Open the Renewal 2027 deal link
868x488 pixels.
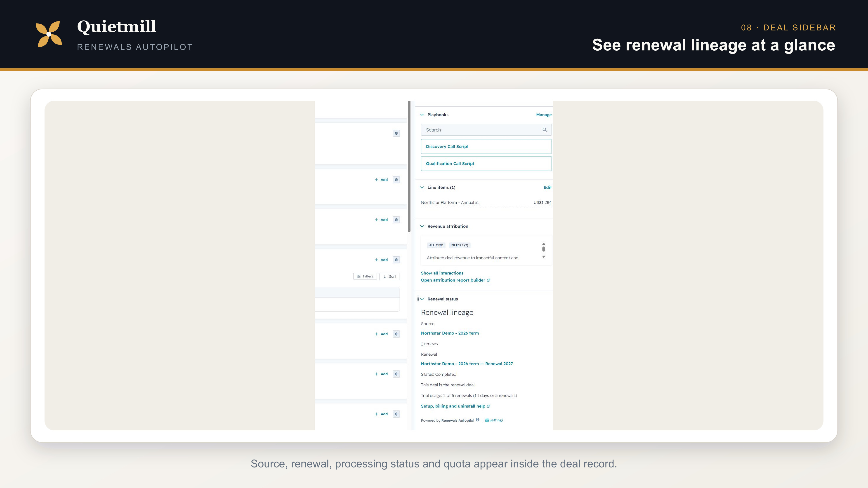pyautogui.click(x=467, y=364)
